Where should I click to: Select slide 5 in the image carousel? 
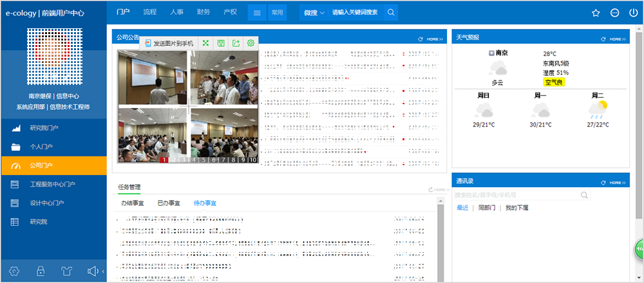tap(204, 160)
